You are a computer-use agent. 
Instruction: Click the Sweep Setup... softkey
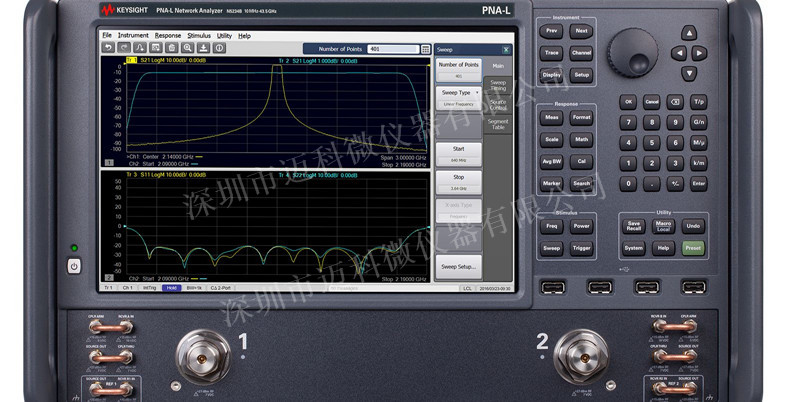[x=459, y=266]
